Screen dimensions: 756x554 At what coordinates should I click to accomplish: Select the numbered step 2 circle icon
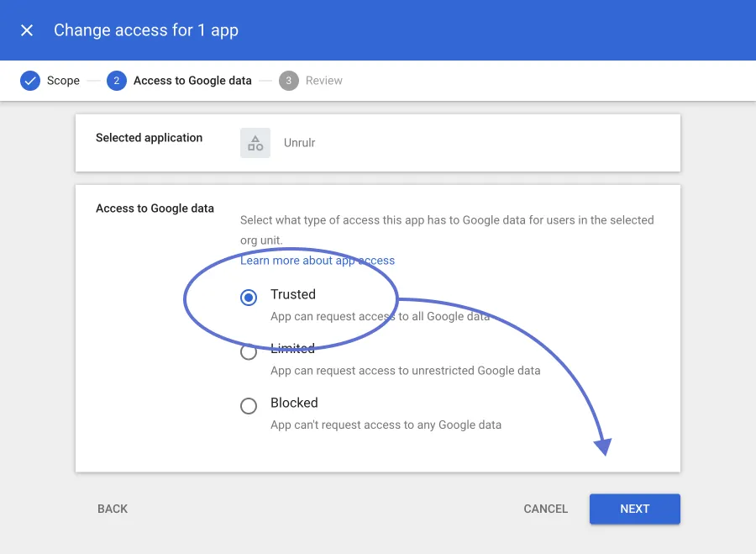point(117,81)
